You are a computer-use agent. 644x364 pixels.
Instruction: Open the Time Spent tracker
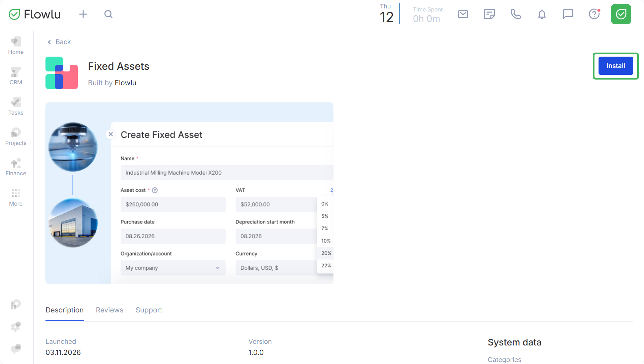(427, 15)
